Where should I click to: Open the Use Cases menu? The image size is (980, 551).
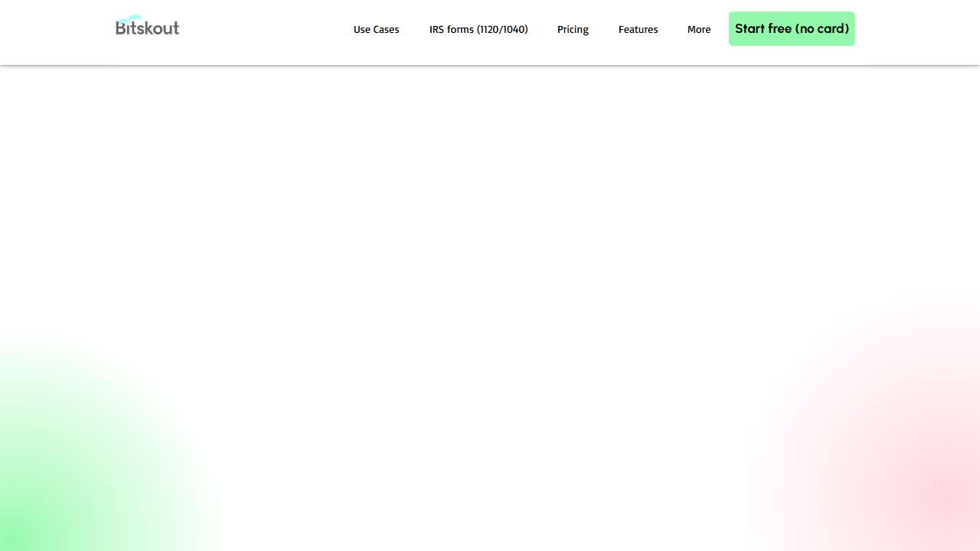coord(376,29)
